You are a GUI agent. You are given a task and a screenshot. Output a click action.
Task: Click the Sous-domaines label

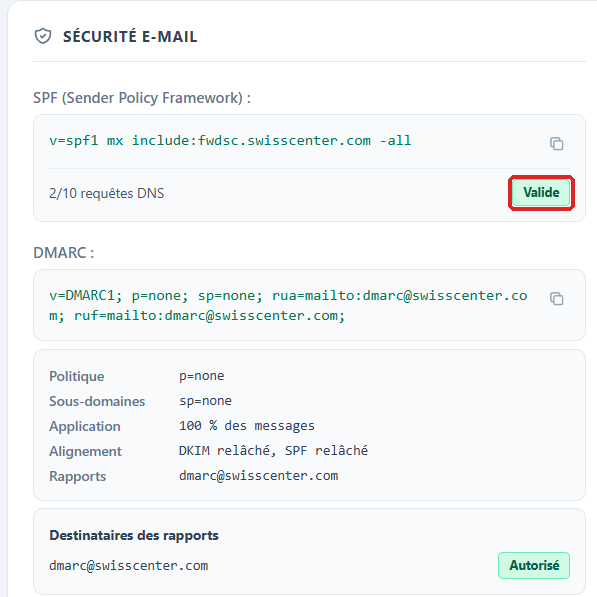click(x=97, y=401)
